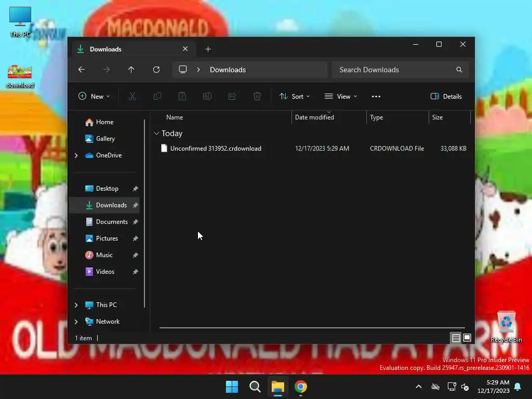
Task: Click the network tray icon
Action: (x=451, y=387)
